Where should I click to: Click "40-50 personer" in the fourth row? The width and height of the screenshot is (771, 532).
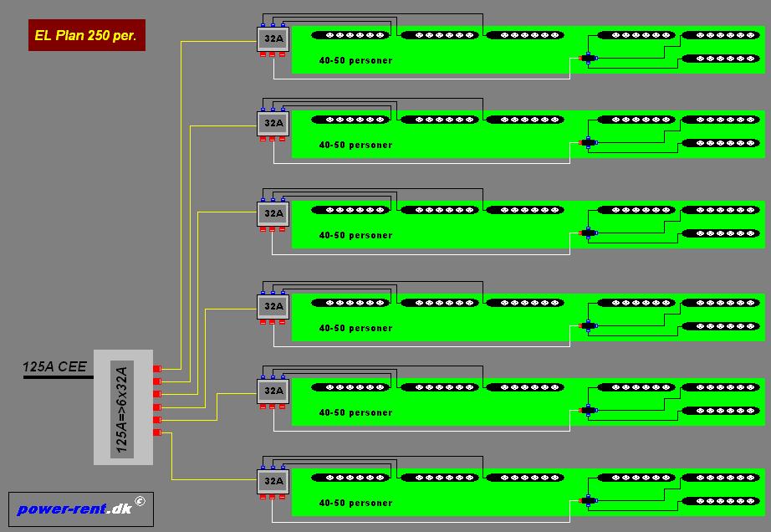click(355, 328)
